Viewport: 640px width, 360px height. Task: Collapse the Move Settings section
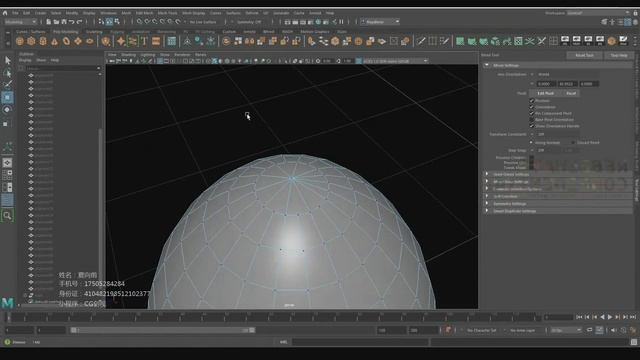pyautogui.click(x=487, y=65)
